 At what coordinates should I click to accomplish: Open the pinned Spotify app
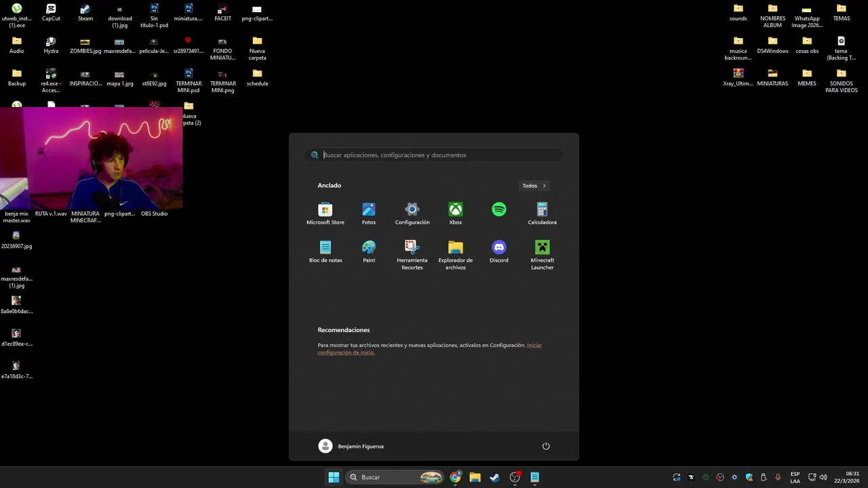[x=499, y=209]
